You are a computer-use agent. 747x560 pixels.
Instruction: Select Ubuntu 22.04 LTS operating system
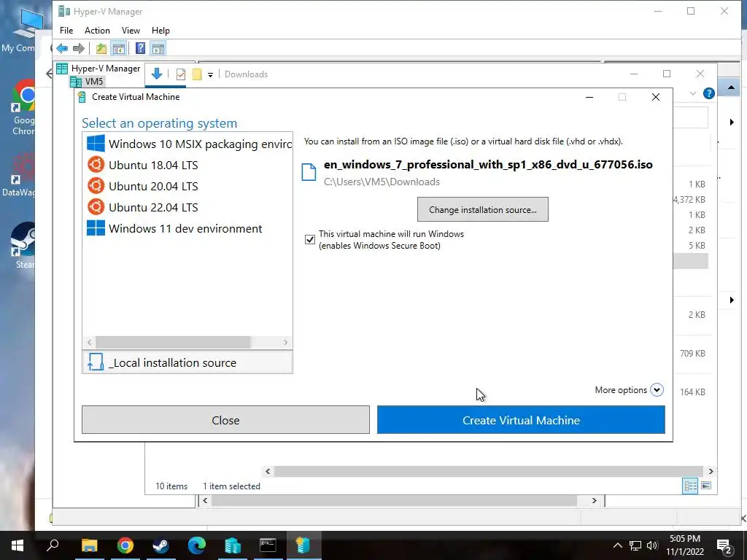tap(187, 207)
